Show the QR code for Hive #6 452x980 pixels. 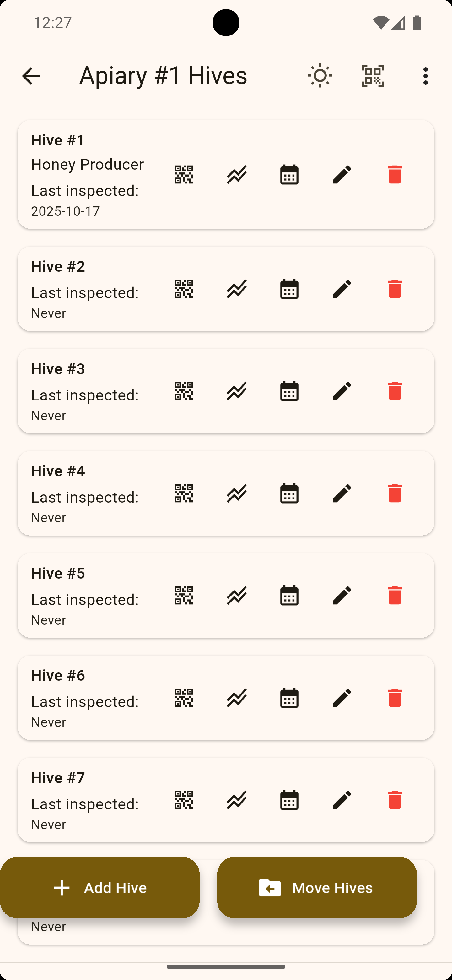point(184,698)
